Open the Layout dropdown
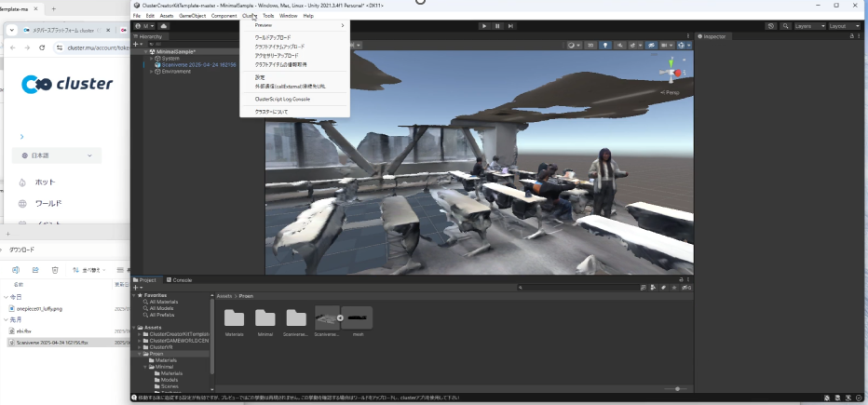 point(844,26)
